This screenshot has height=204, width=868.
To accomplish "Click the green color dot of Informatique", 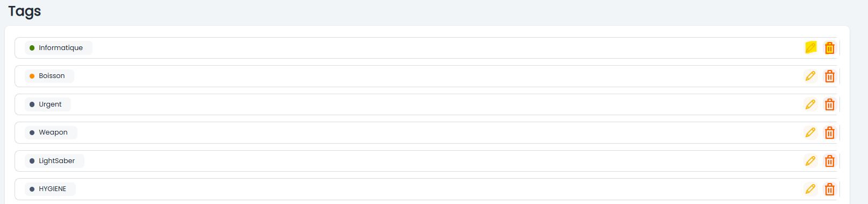I will pyautogui.click(x=32, y=48).
